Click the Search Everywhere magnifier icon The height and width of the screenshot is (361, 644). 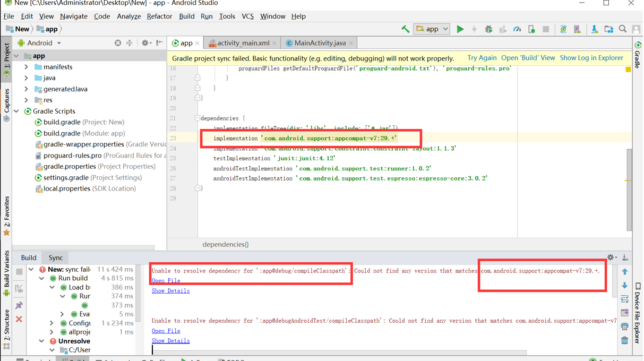coord(623,29)
